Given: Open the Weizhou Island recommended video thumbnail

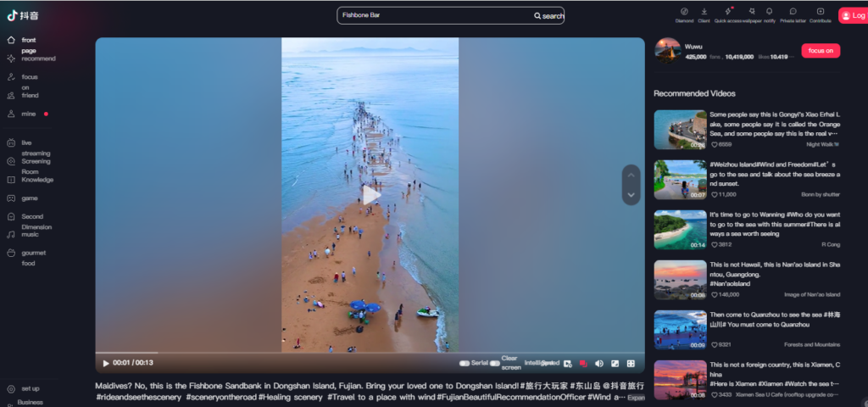Looking at the screenshot, I should 680,179.
